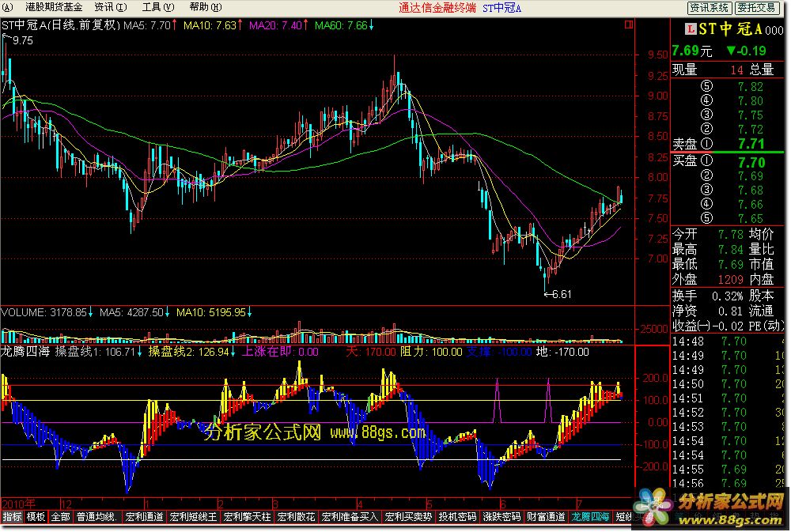This screenshot has height=532, width=791.
Task: Open the 资讯(I) menu
Action: pos(111,7)
